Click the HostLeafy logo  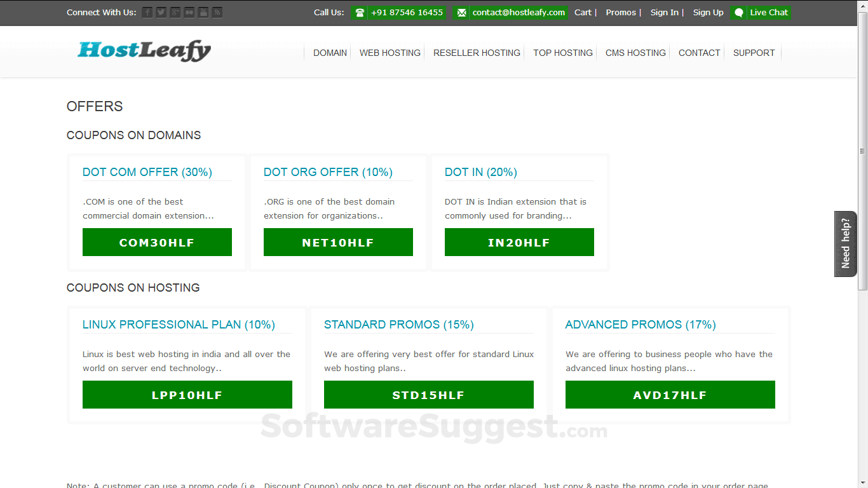[144, 51]
